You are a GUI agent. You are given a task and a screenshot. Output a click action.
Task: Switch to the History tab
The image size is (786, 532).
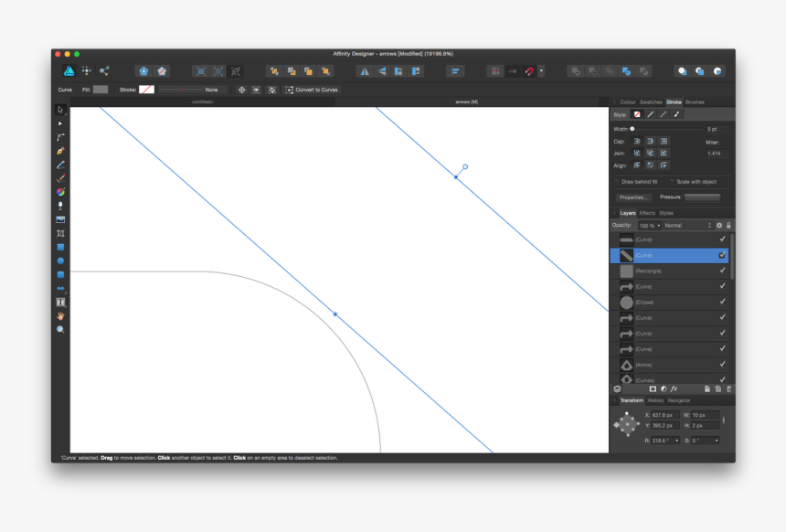pyautogui.click(x=655, y=399)
